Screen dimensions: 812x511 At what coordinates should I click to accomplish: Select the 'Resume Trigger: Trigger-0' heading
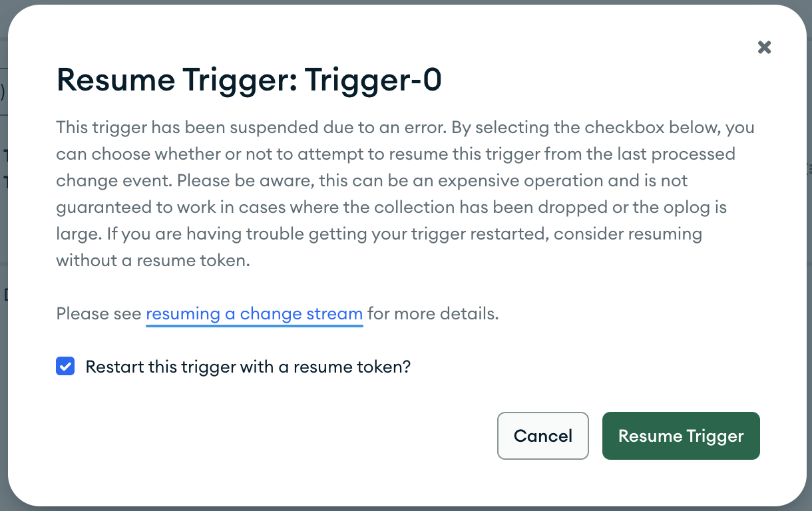248,80
